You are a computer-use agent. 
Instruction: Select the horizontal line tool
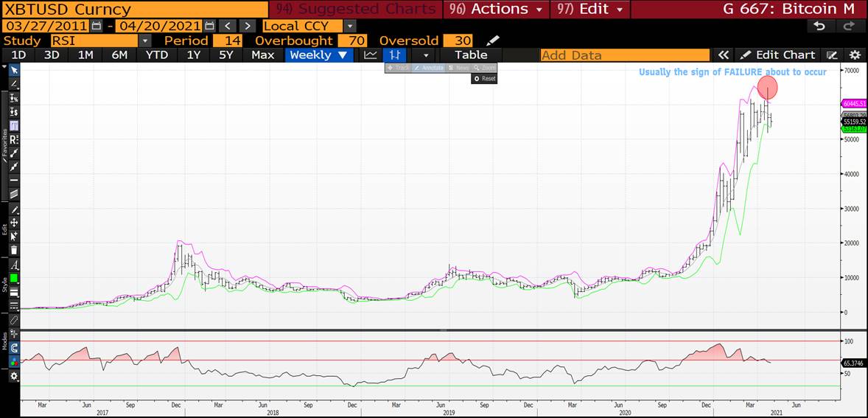(x=15, y=181)
